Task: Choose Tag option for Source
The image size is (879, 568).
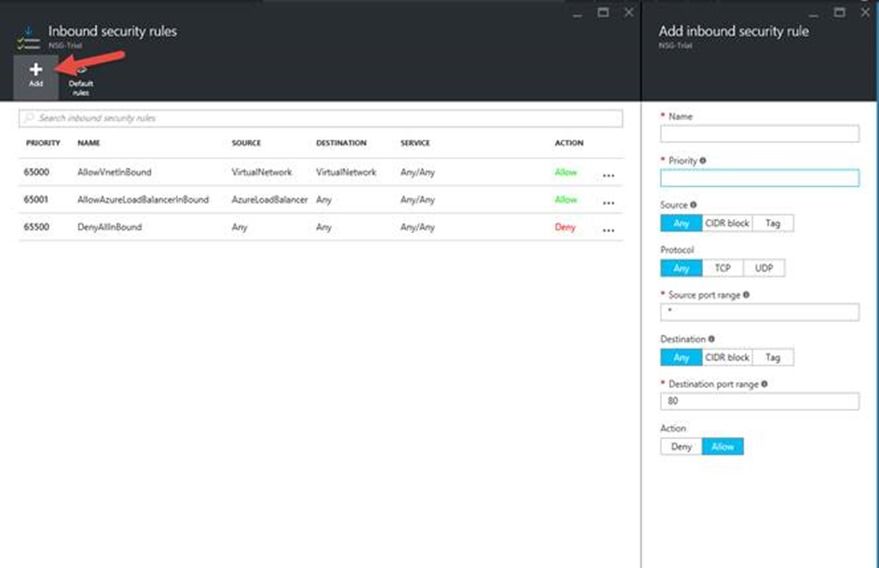Action: [x=772, y=223]
